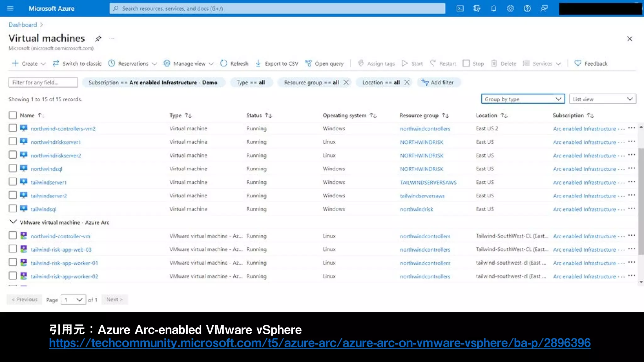Open the Directories and subscriptions filter icon
Viewport: 644px width, 362px height.
477,8
